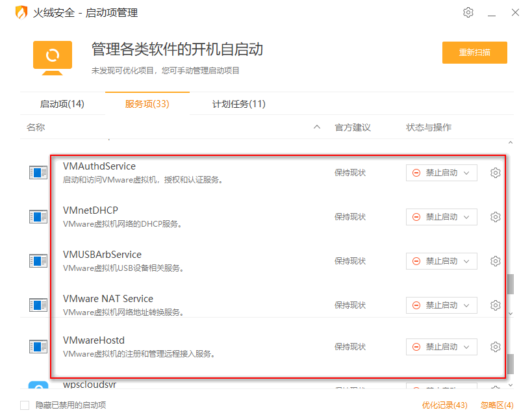The image size is (532, 419).
Task: Click 保持现状 in the VMnetDHCP row
Action: 350,217
